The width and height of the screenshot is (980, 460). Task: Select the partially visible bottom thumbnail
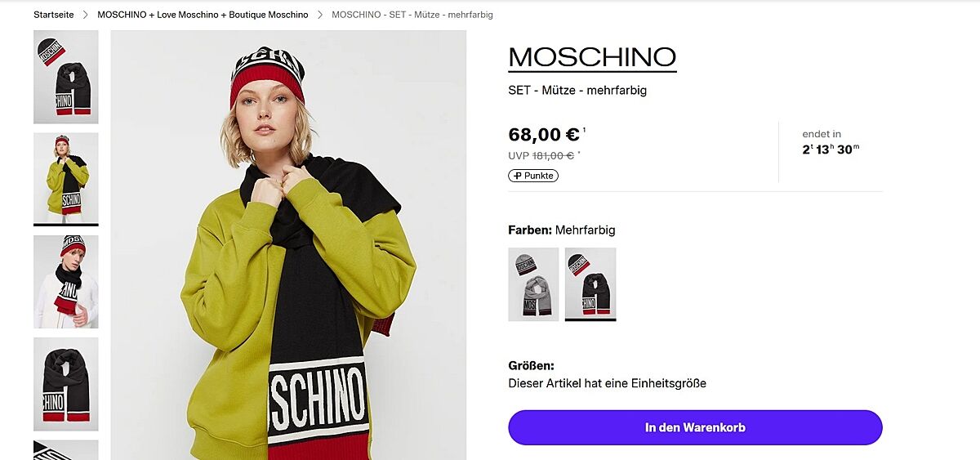click(x=65, y=450)
